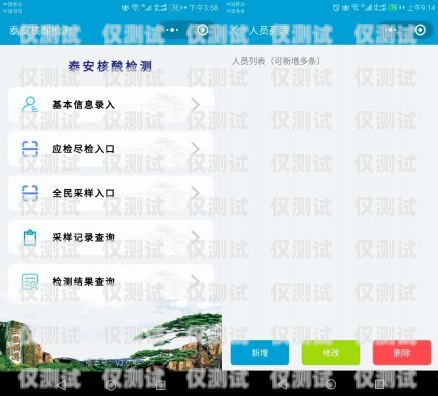The width and height of the screenshot is (438, 396).
Task: Tap Android recents button on left phone
Action: pyautogui.click(x=161, y=385)
